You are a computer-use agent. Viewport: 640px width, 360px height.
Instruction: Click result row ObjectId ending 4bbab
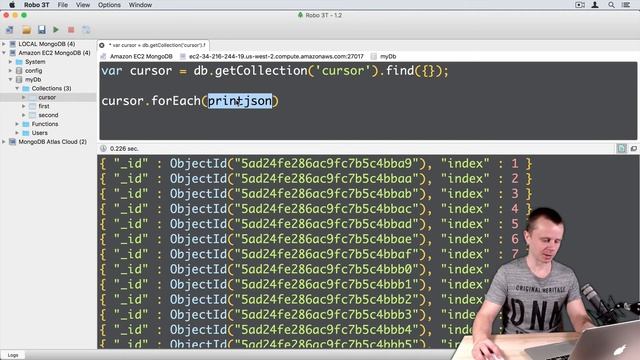[316, 194]
